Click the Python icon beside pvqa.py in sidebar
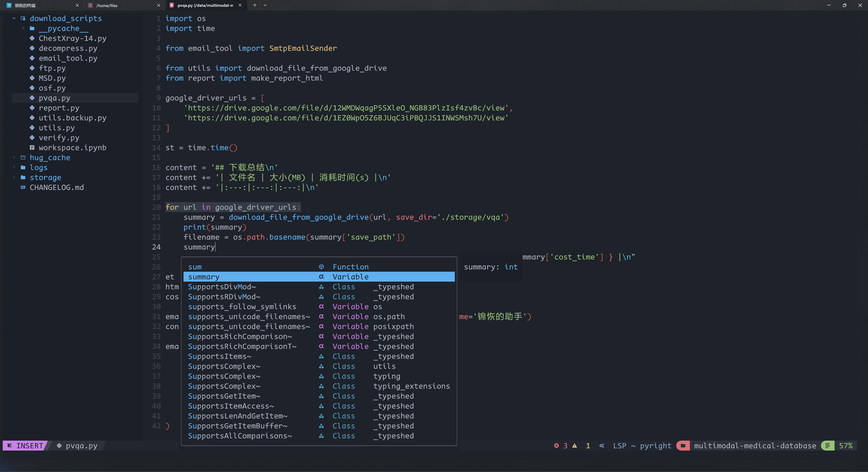This screenshot has width=868, height=472. point(32,98)
